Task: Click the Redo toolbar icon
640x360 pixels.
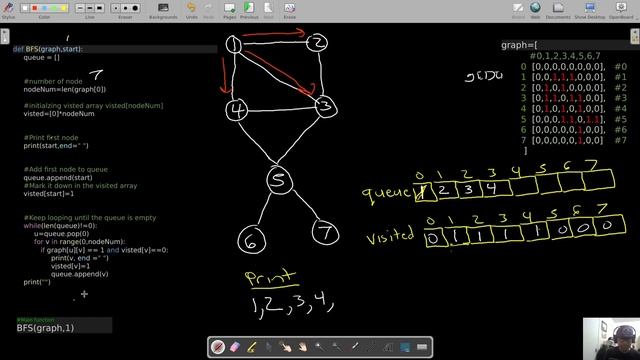Action: pos(208,10)
